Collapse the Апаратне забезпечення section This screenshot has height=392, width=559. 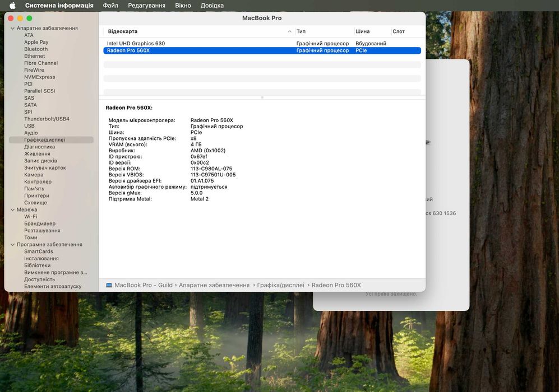[12, 28]
